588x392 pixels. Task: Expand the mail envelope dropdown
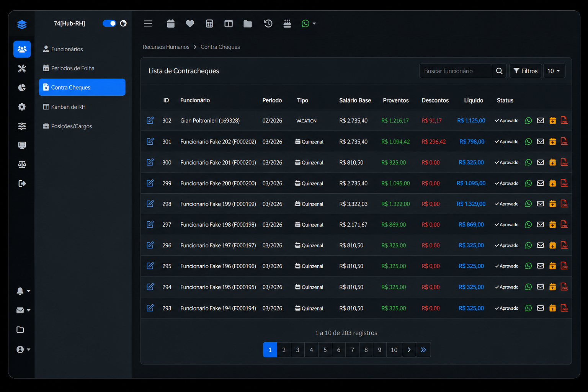(23, 310)
